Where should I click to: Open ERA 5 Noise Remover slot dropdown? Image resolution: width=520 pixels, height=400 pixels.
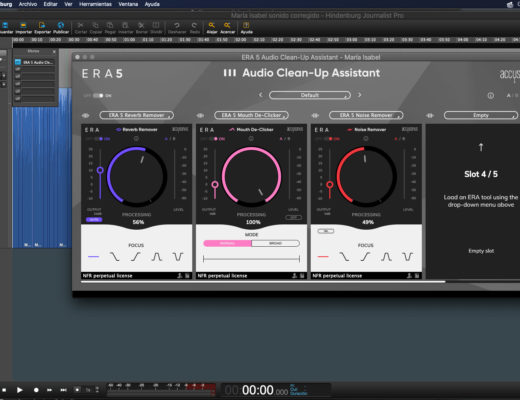point(366,115)
